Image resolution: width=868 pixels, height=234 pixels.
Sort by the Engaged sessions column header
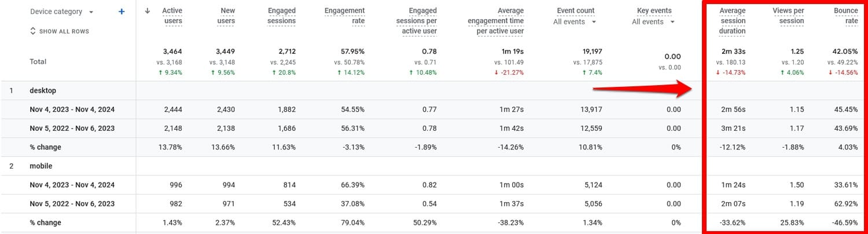[281, 16]
